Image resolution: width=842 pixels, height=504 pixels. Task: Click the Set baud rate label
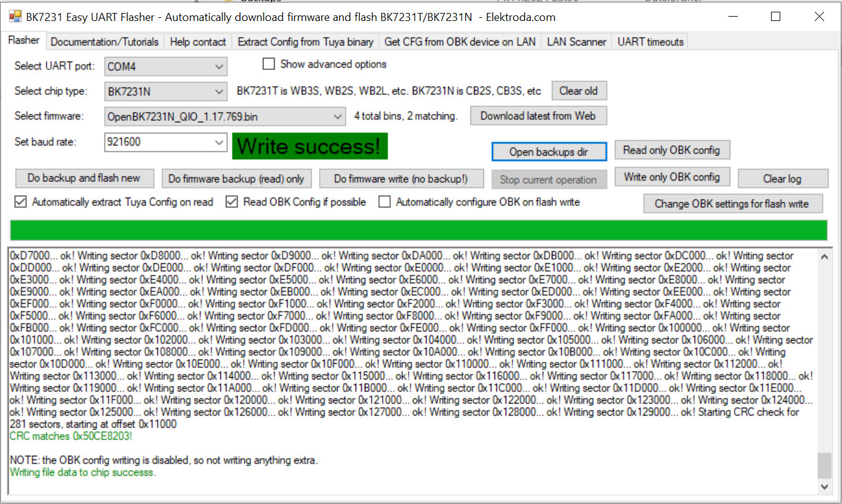coord(46,142)
